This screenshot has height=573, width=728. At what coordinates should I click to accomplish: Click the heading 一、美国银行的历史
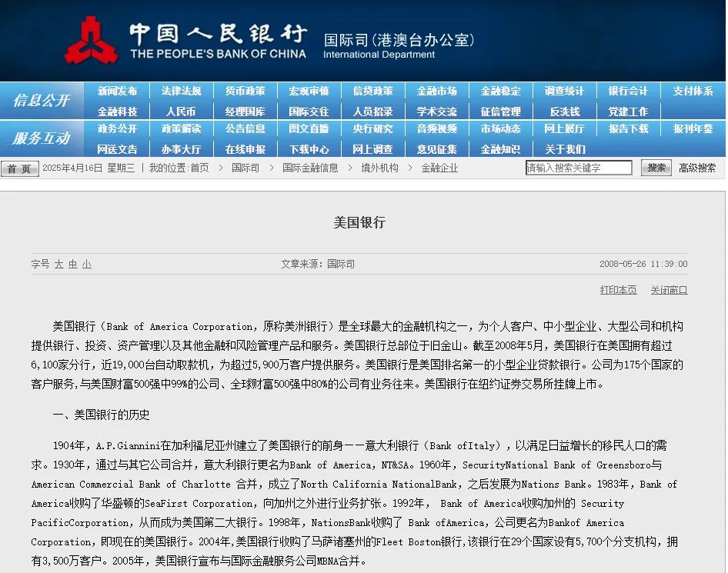(x=102, y=415)
